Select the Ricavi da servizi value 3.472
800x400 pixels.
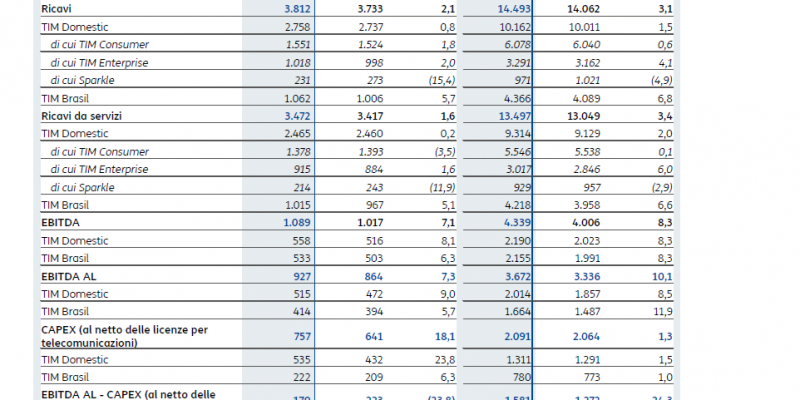pos(297,116)
